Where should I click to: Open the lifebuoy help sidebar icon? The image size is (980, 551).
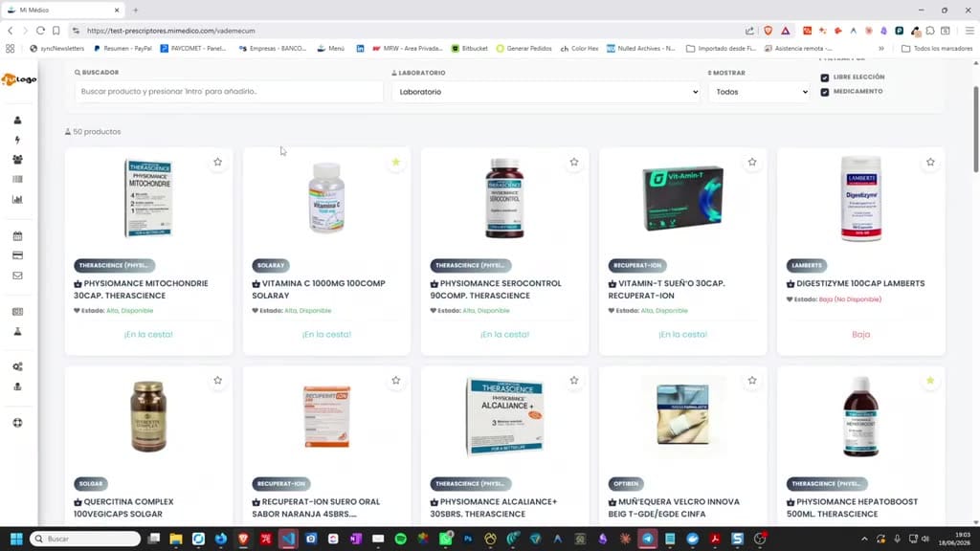click(17, 423)
